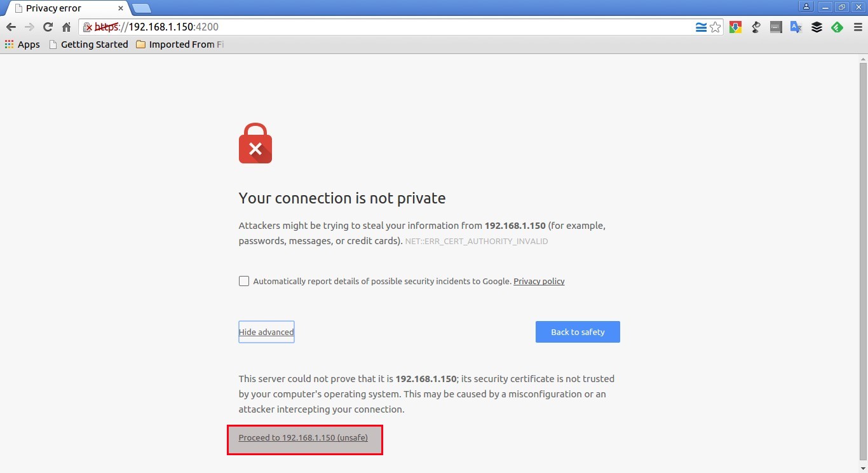Enable reporting security incidents to Google
The image size is (868, 473).
pyautogui.click(x=244, y=280)
